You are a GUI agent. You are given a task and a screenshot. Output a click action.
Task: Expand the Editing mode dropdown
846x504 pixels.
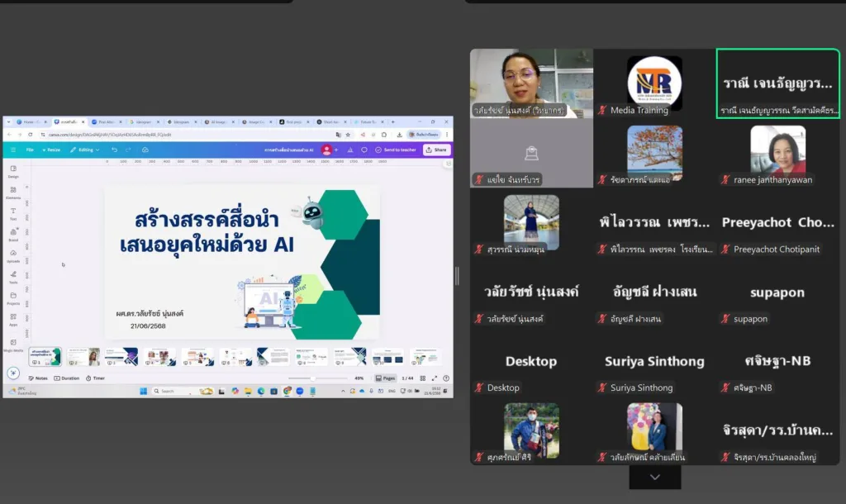[x=84, y=150]
